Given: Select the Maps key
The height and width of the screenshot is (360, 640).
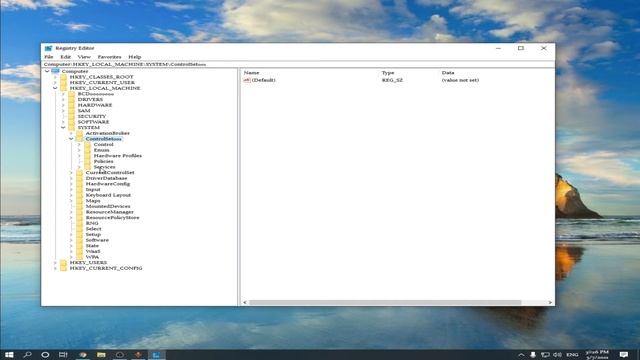Looking at the screenshot, I should coord(93,201).
